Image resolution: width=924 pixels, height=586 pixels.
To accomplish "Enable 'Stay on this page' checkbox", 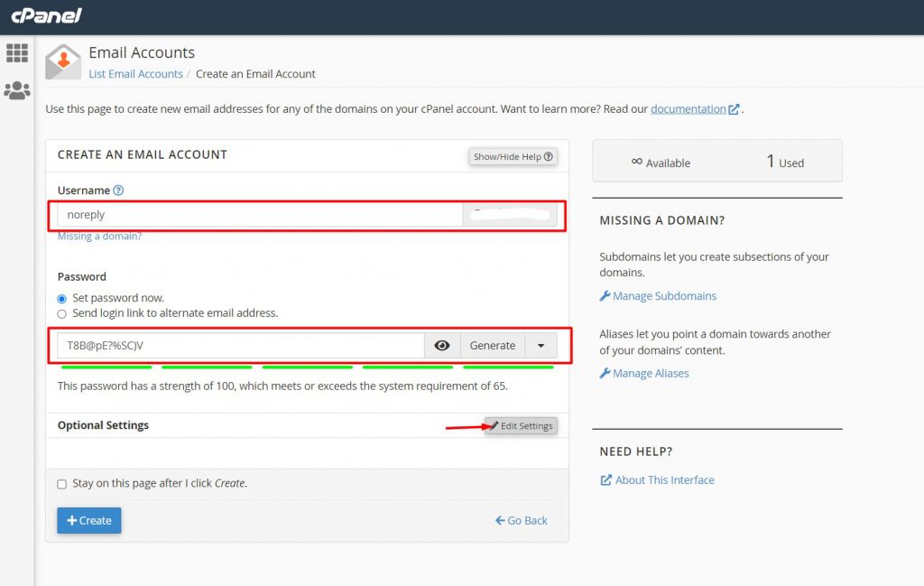I will (62, 484).
